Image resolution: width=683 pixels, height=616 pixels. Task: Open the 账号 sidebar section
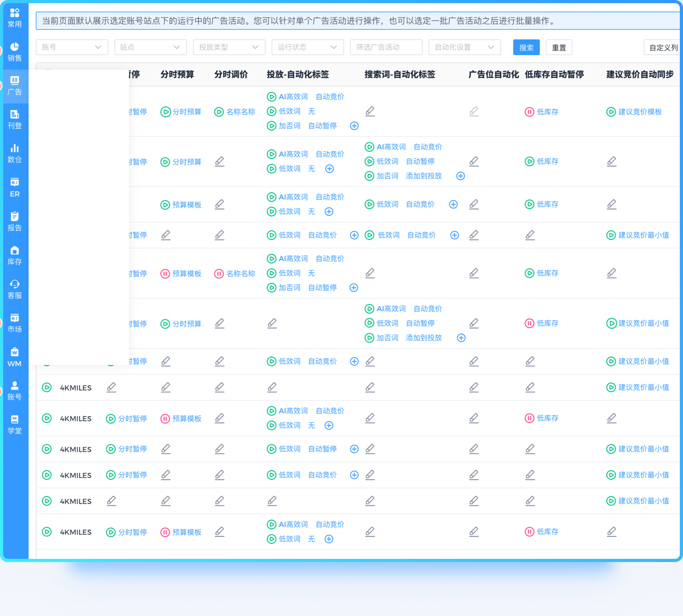point(15,391)
